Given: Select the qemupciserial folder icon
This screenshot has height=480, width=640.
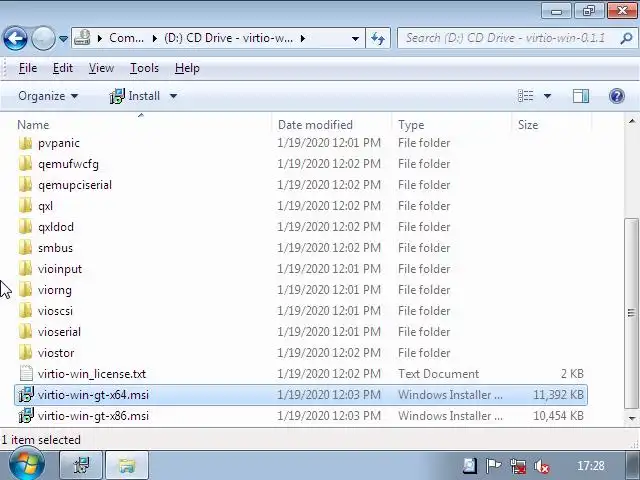Looking at the screenshot, I should [25, 185].
